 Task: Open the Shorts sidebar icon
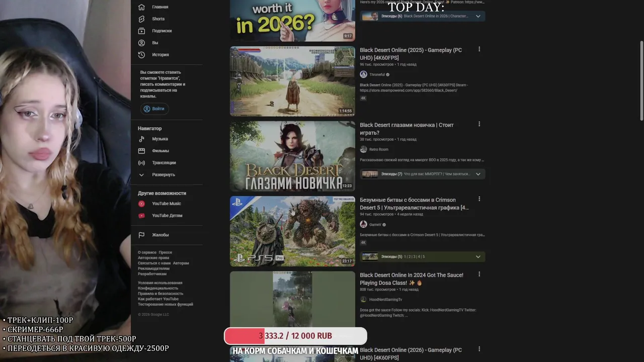pyautogui.click(x=141, y=19)
